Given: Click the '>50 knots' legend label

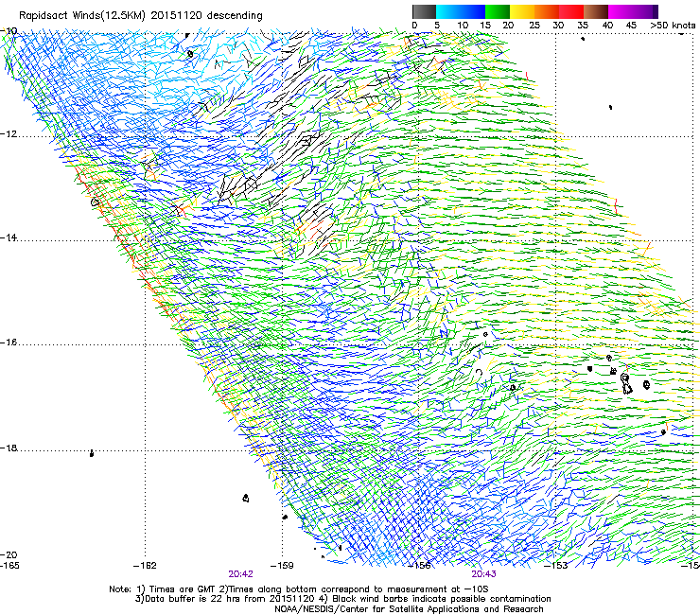Looking at the screenshot, I should 673,26.
